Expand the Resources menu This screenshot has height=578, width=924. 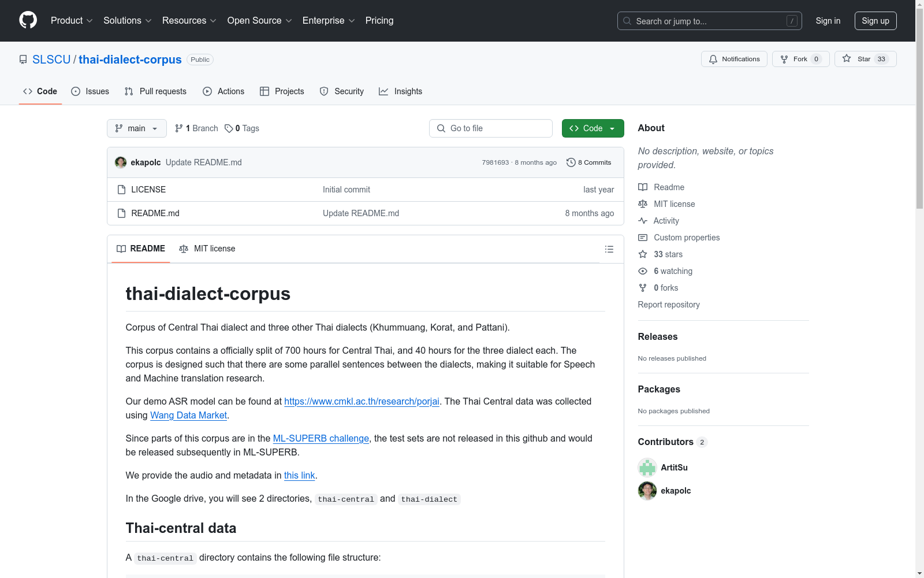[x=189, y=21]
